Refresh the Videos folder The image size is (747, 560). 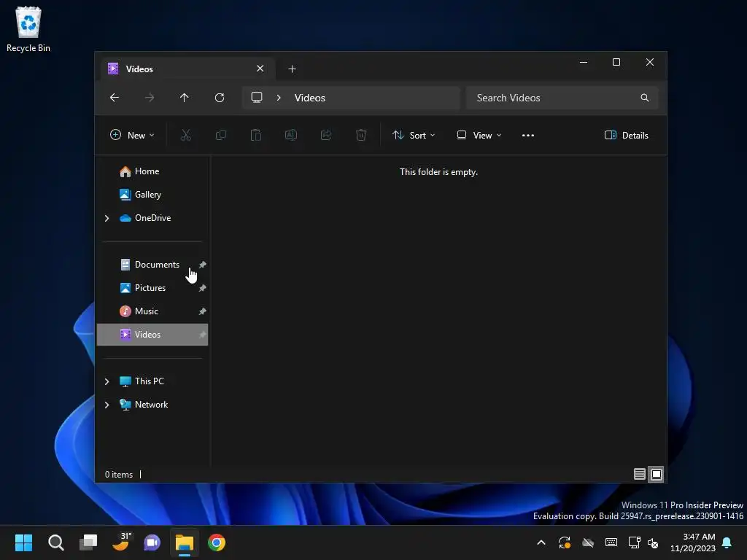[220, 98]
